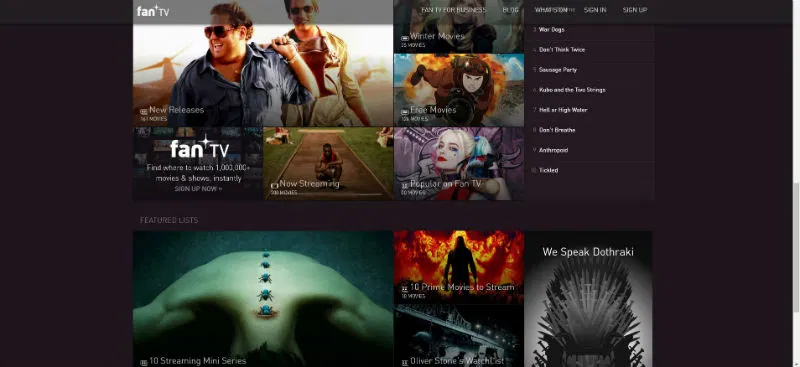Open the Winter Movies collection title
The image size is (800, 367).
pyautogui.click(x=437, y=36)
